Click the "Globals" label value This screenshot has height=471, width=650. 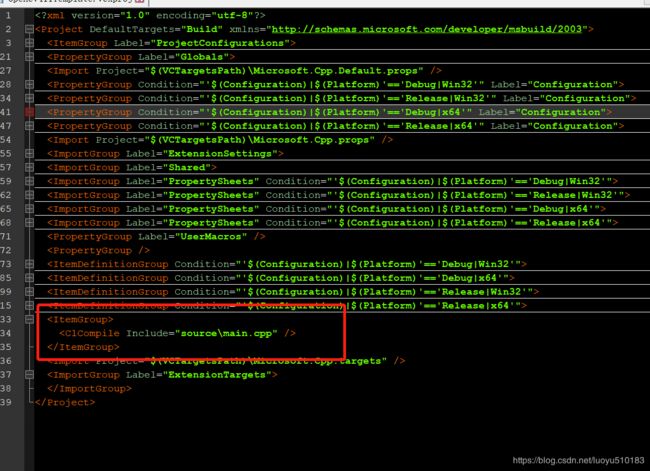[x=201, y=57]
